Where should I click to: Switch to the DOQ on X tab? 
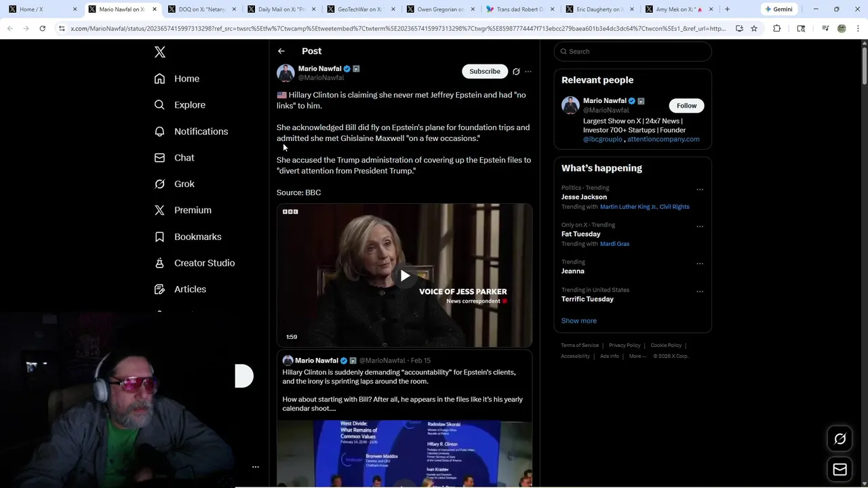coord(200,9)
